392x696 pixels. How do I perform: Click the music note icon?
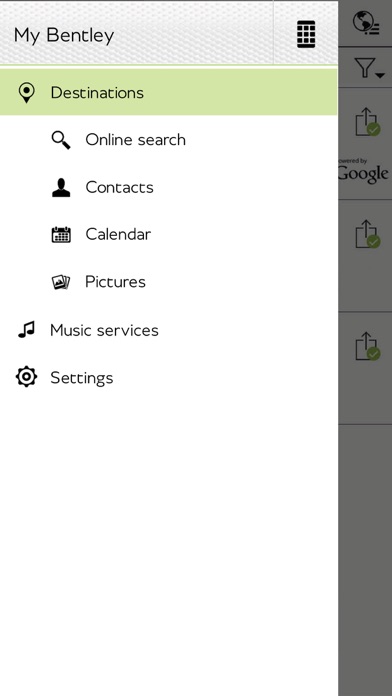coord(26,330)
